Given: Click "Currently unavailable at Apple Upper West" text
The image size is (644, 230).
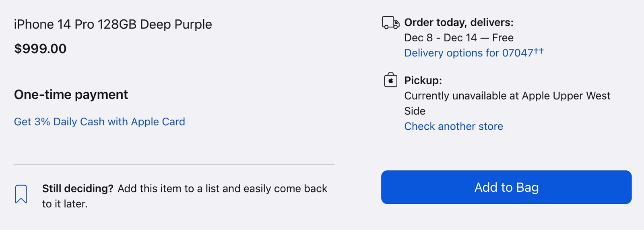Looking at the screenshot, I should (x=507, y=96).
